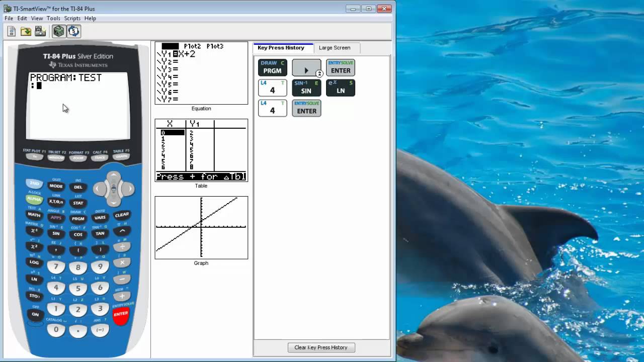Click the LOG key on the calculator

[x=34, y=262]
